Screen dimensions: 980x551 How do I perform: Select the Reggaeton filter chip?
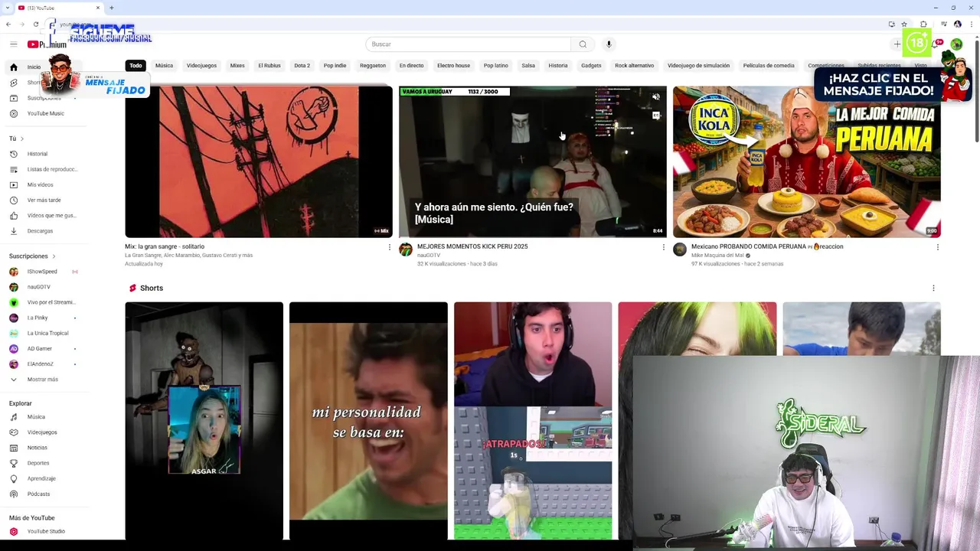point(373,66)
